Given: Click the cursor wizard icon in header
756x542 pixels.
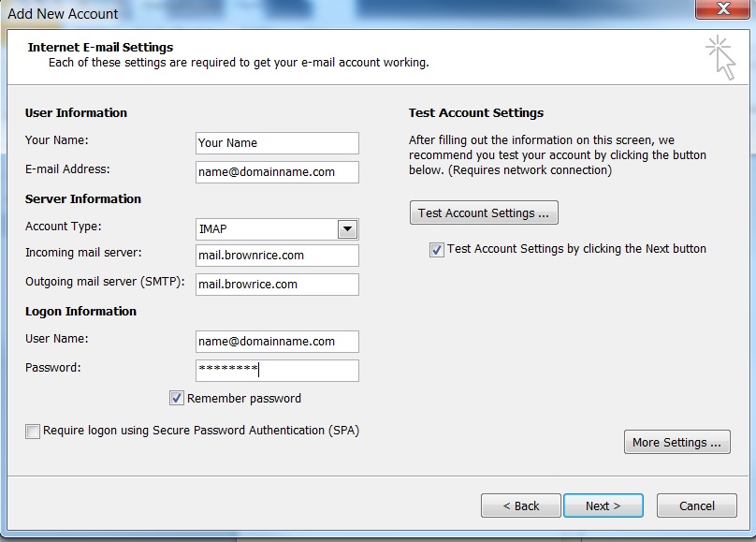Looking at the screenshot, I should (x=720, y=57).
